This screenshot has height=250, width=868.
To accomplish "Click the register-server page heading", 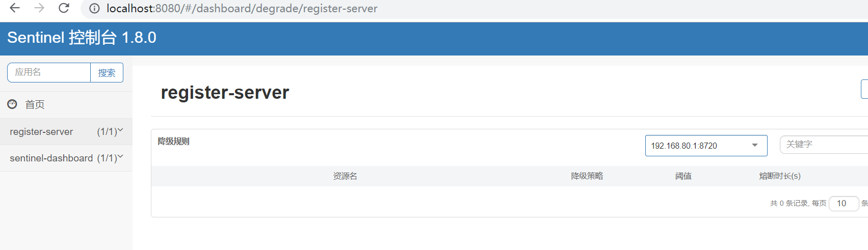I will tap(225, 93).
